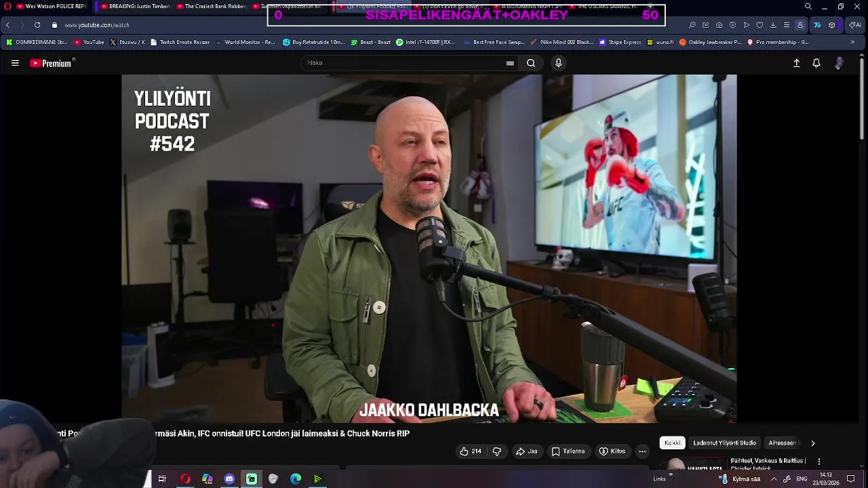The image size is (868, 488).
Task: Open Intel i7-14700F bookmark
Action: (x=425, y=42)
